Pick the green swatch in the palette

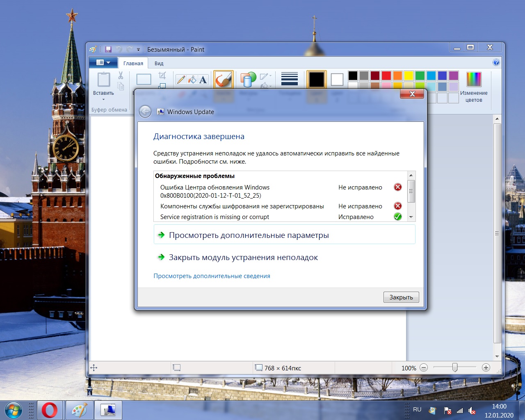pos(420,75)
